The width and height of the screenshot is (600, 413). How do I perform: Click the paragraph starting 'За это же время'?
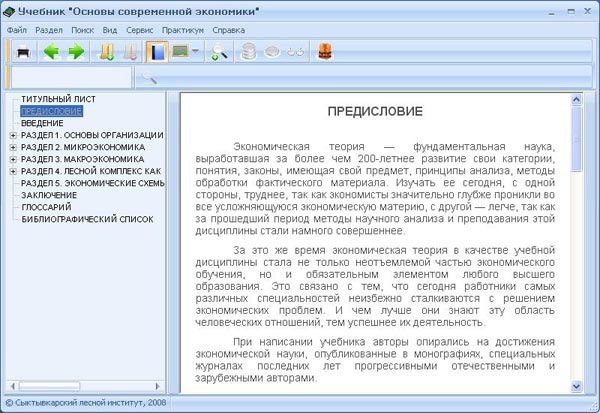375,286
